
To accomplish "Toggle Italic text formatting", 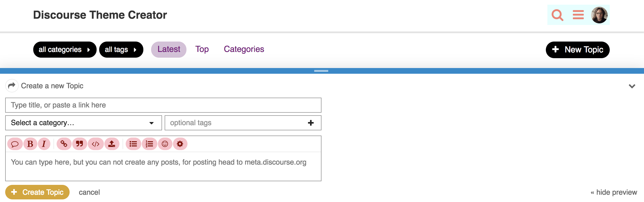I will (x=44, y=144).
